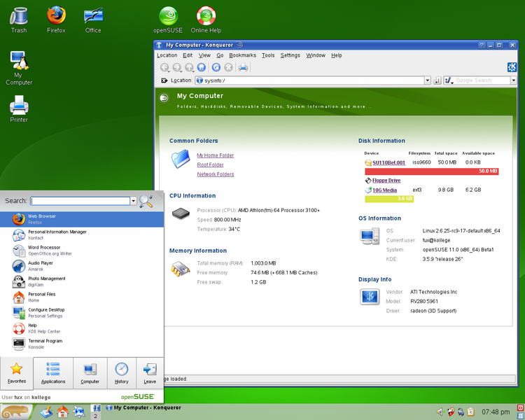The image size is (525, 420).
Task: Open the 10G Media device link
Action: click(x=384, y=190)
